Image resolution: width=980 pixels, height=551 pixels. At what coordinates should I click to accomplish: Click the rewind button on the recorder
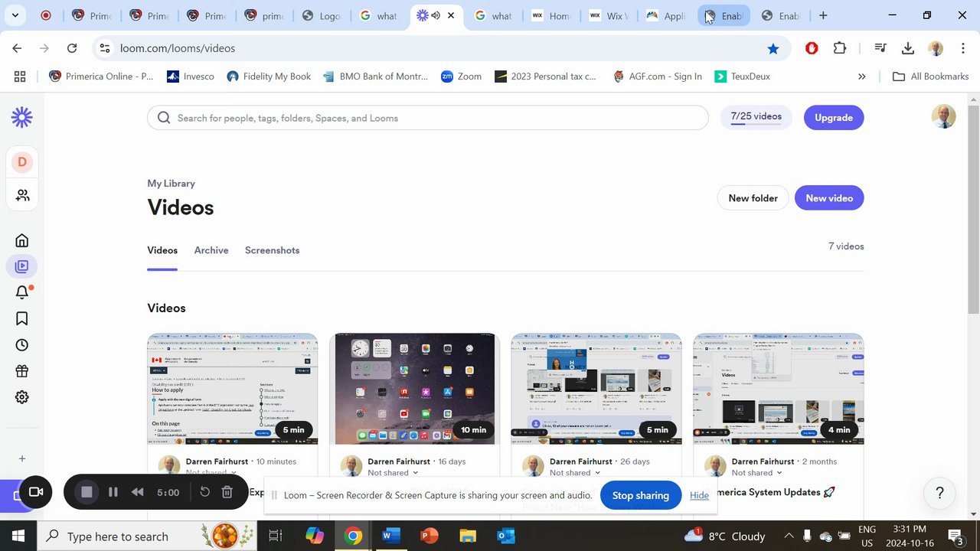138,492
